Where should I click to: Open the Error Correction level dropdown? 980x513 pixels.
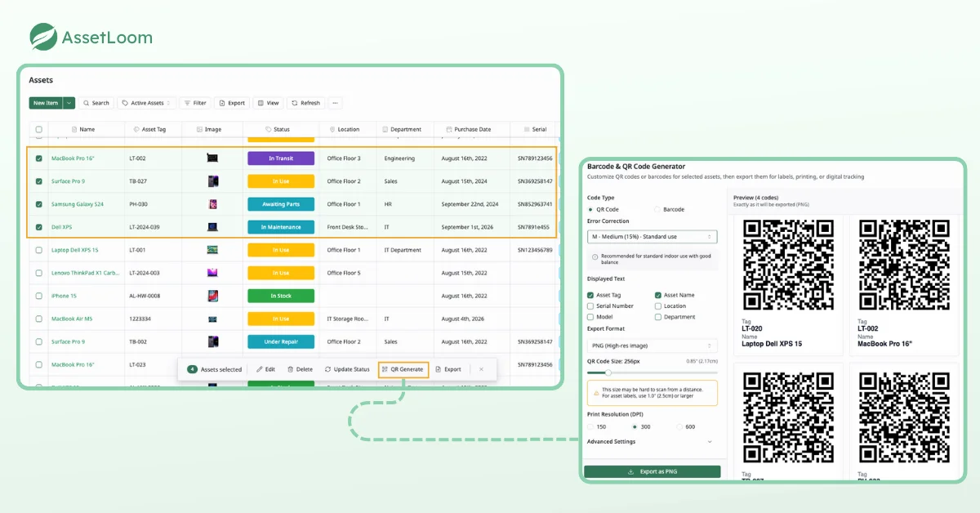[x=652, y=237]
